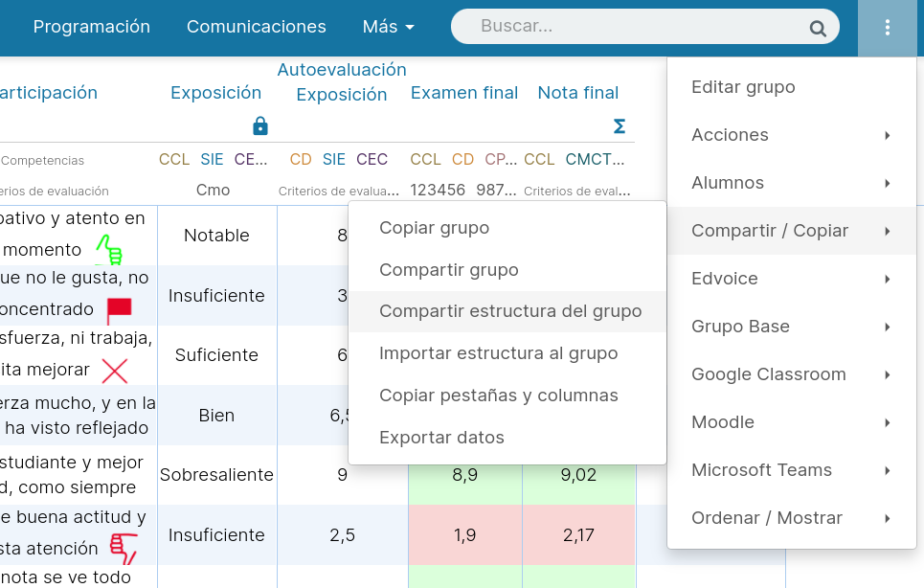Click the 1,9 exam grade cell
Image resolution: width=924 pixels, height=588 pixels.
pos(465,535)
